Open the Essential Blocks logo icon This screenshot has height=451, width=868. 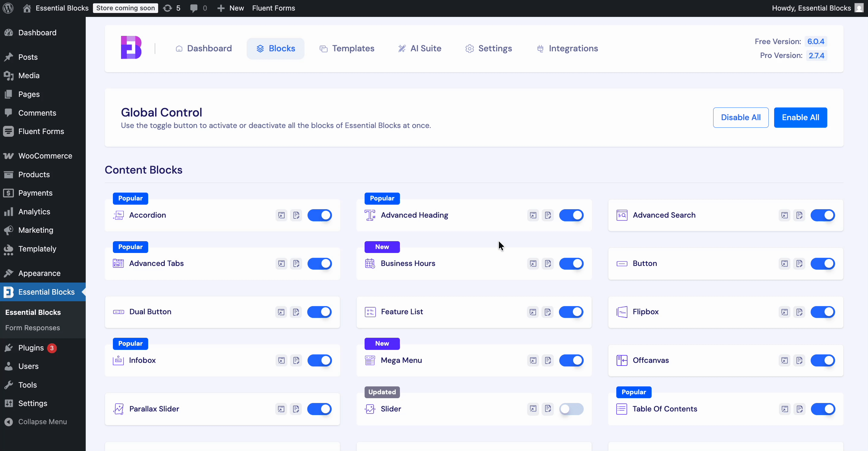tap(130, 47)
